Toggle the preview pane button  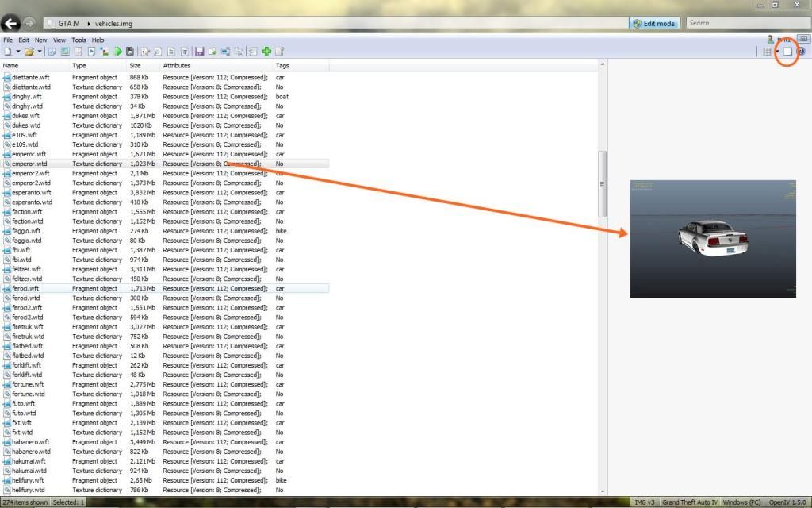click(787, 52)
